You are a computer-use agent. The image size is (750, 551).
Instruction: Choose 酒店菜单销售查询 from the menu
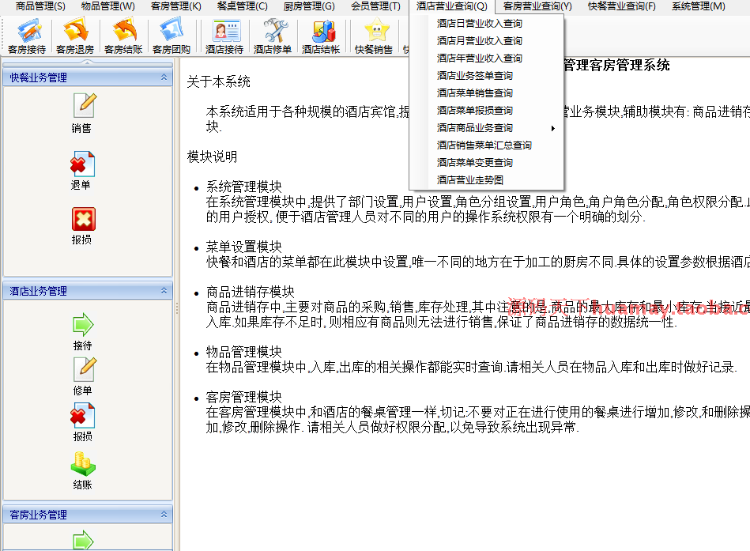tap(486, 93)
